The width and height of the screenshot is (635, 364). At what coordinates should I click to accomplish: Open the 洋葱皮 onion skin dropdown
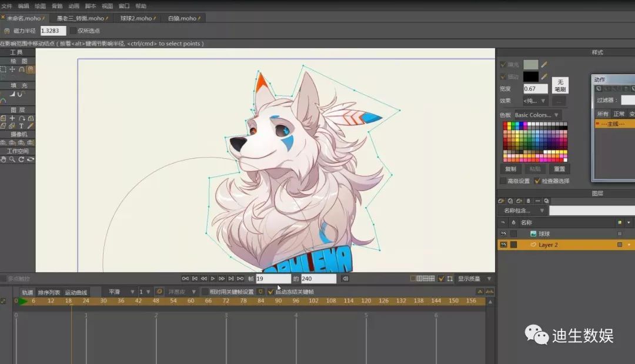click(x=182, y=292)
